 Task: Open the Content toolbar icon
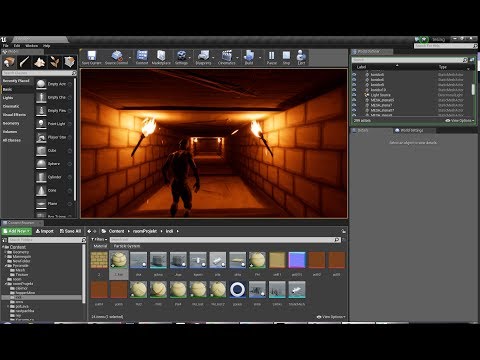[142, 56]
